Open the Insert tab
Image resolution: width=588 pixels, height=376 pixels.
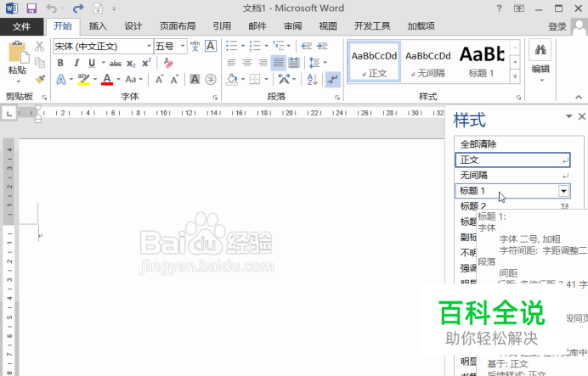pyautogui.click(x=98, y=25)
